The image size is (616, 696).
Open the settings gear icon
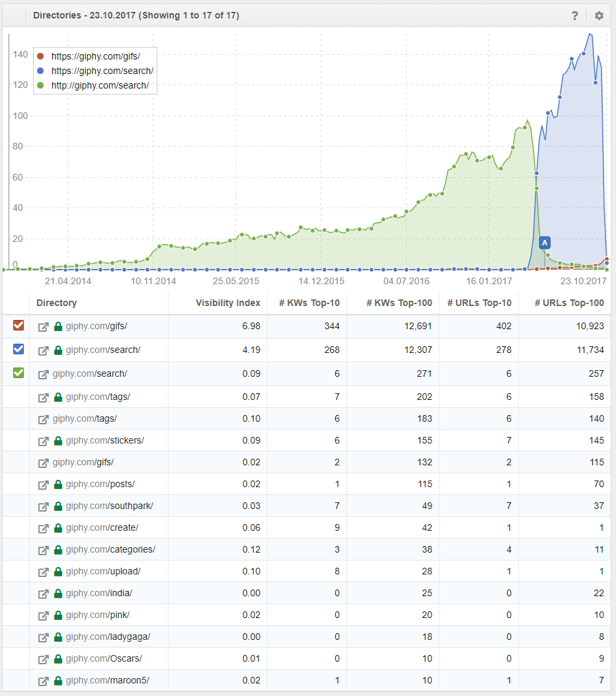(599, 16)
